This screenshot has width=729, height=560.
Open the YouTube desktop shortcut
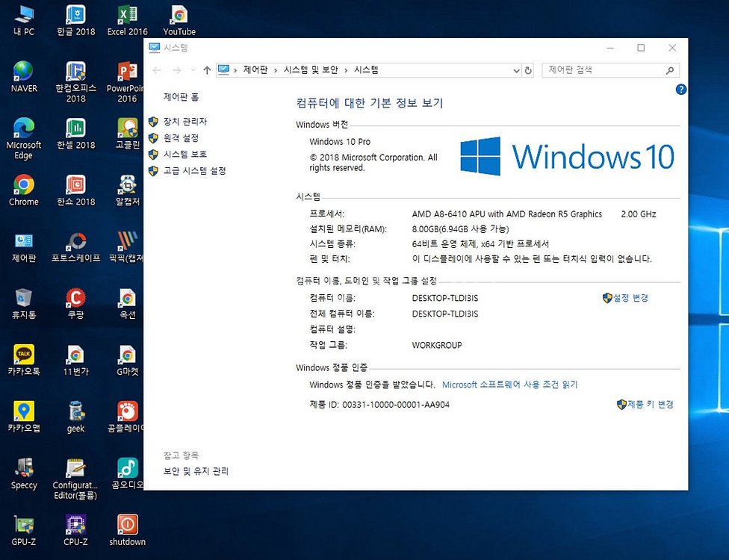coord(179,20)
